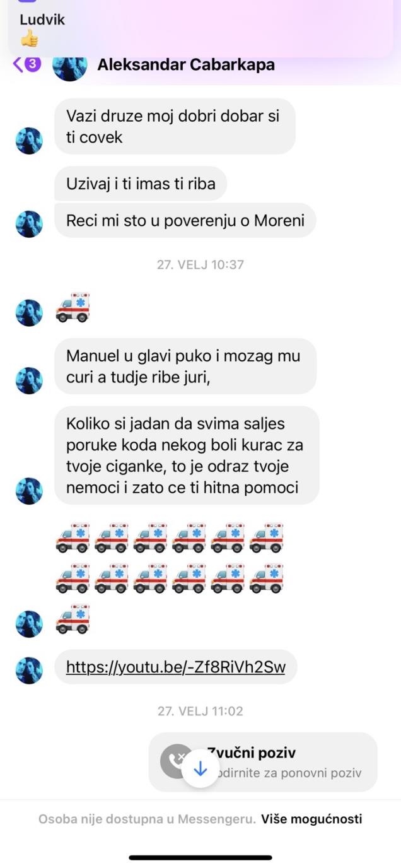The image size is (401, 868).
Task: Select the 'Vazi druze moj dobri' message bubble
Action: click(175, 126)
